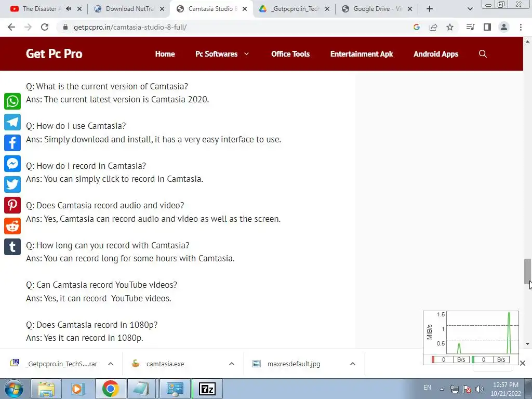
Task: Share page on Facebook icon
Action: (12, 143)
